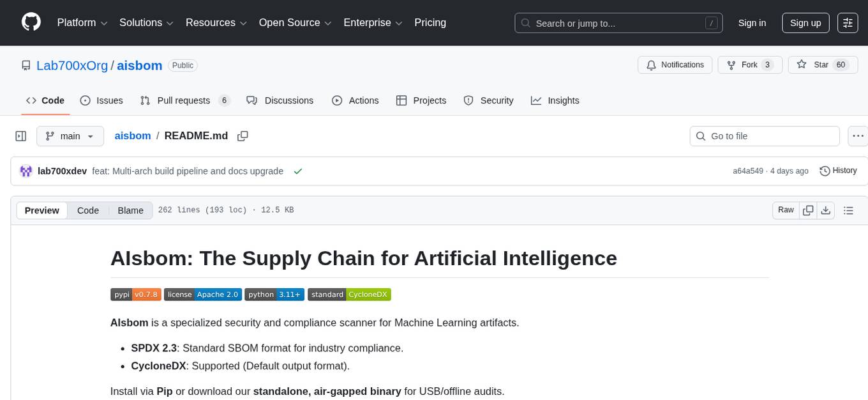
Task: Expand the Platform navigation menu
Action: [x=82, y=23]
